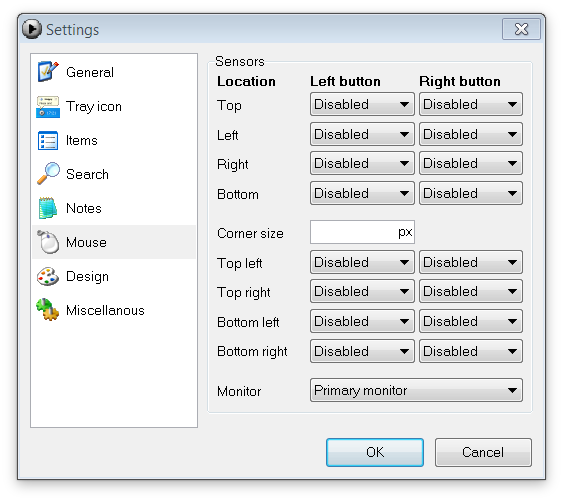Expand Top right corner left-button dropdown
The height and width of the screenshot is (501, 563).
[x=362, y=291]
